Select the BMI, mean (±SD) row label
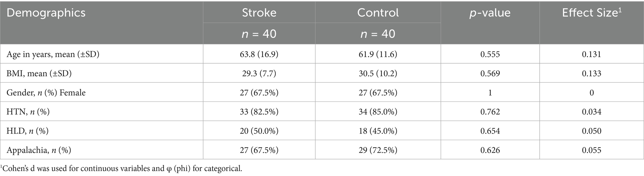The image size is (644, 176). coord(39,73)
